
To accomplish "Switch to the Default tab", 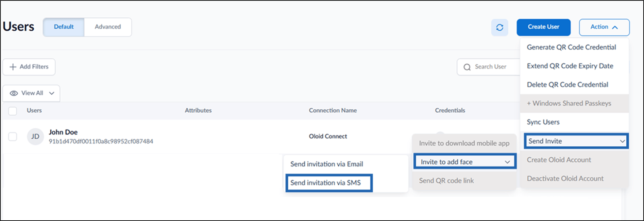I will point(64,27).
